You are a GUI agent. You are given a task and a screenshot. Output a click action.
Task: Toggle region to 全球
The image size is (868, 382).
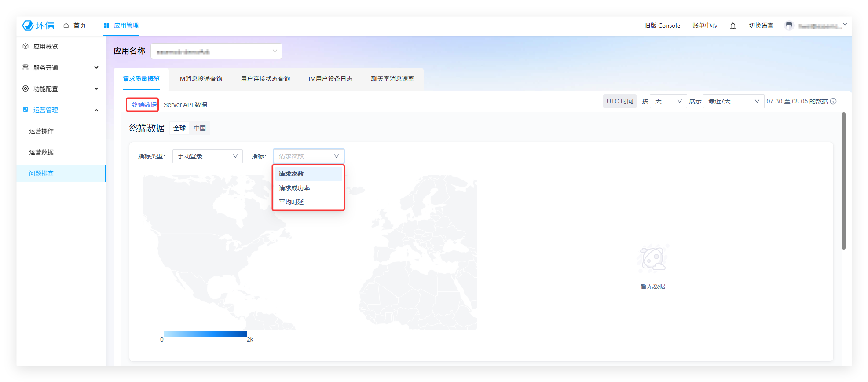(179, 128)
